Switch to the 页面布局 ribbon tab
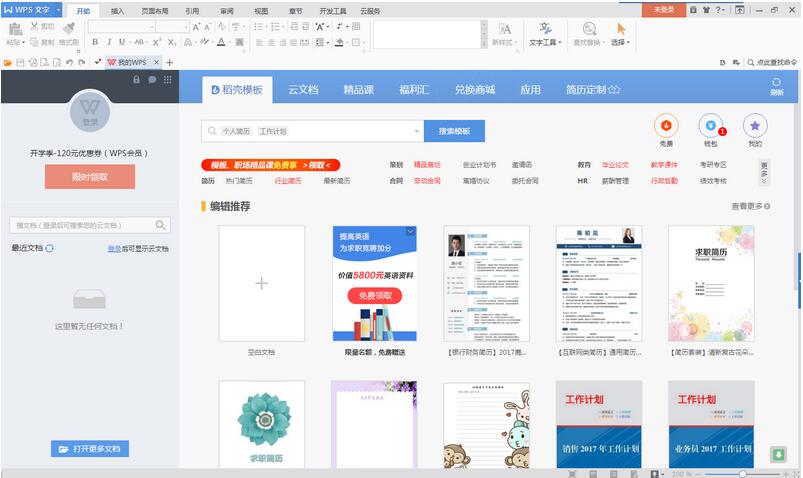The height and width of the screenshot is (478, 803). 154,11
